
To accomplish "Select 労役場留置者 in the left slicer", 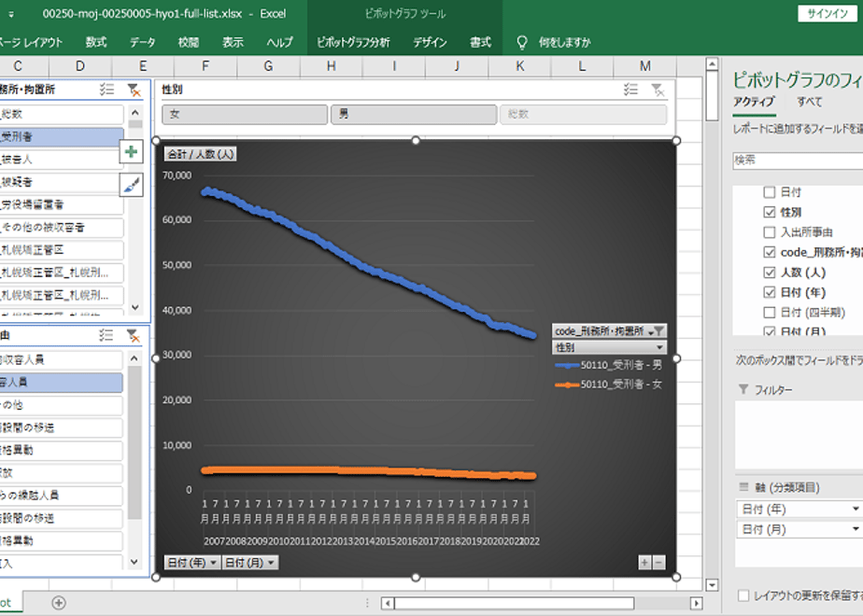I will point(61,204).
